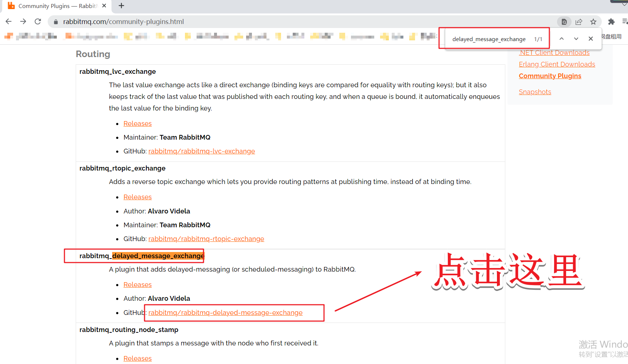Open rabbitmq/rabbitmq-lvc-exchange GitHub link
Image resolution: width=628 pixels, height=364 pixels.
coord(202,151)
